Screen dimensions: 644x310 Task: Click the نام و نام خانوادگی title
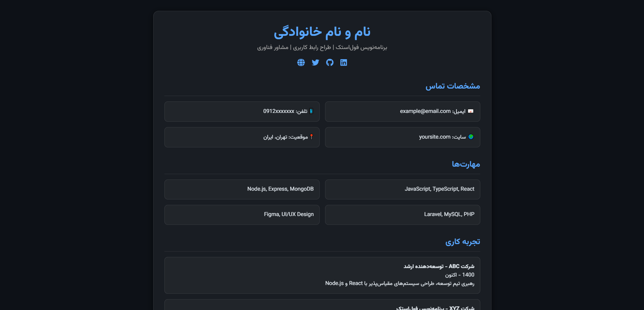(x=322, y=32)
